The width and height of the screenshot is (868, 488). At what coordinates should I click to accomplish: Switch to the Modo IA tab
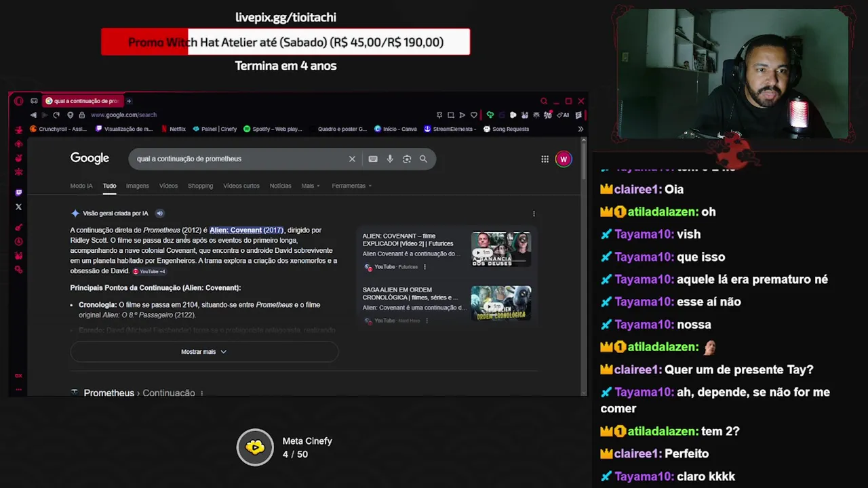(x=81, y=186)
